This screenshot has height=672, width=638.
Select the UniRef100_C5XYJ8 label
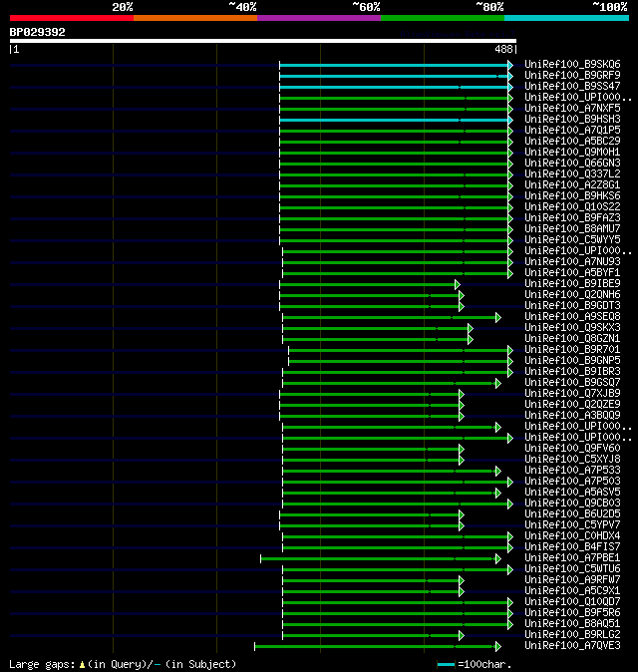pos(572,460)
